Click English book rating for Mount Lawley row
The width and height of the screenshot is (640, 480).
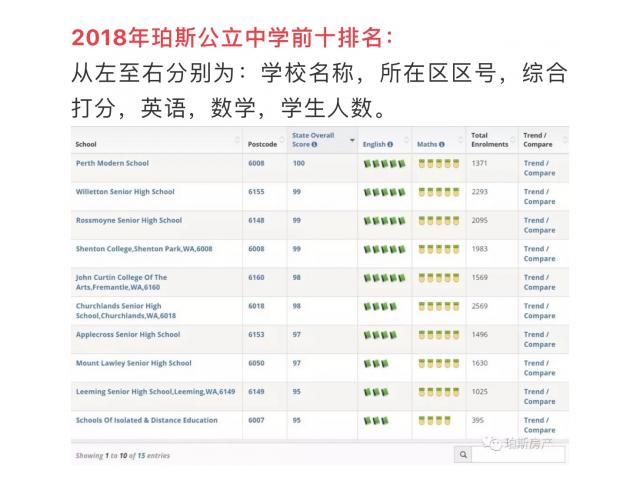pos(376,364)
